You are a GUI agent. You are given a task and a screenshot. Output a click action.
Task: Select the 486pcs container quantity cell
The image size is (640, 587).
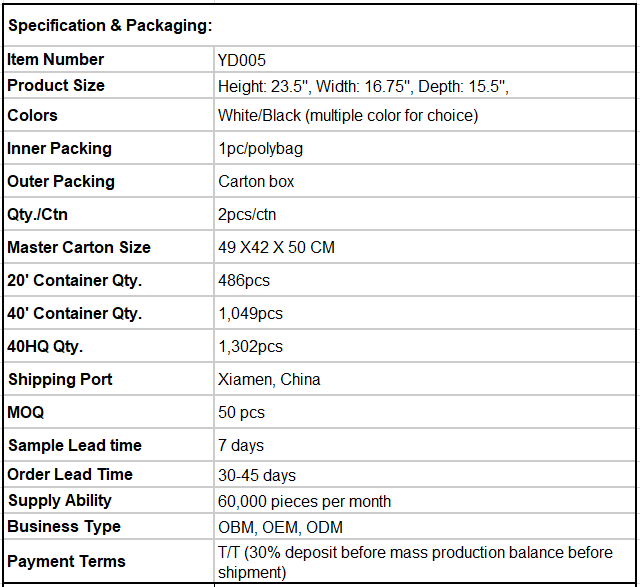click(x=424, y=280)
